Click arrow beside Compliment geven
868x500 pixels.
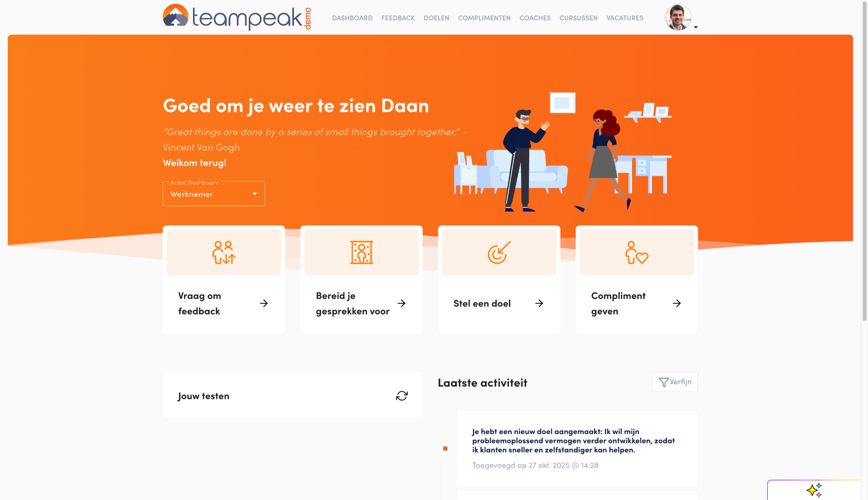677,303
